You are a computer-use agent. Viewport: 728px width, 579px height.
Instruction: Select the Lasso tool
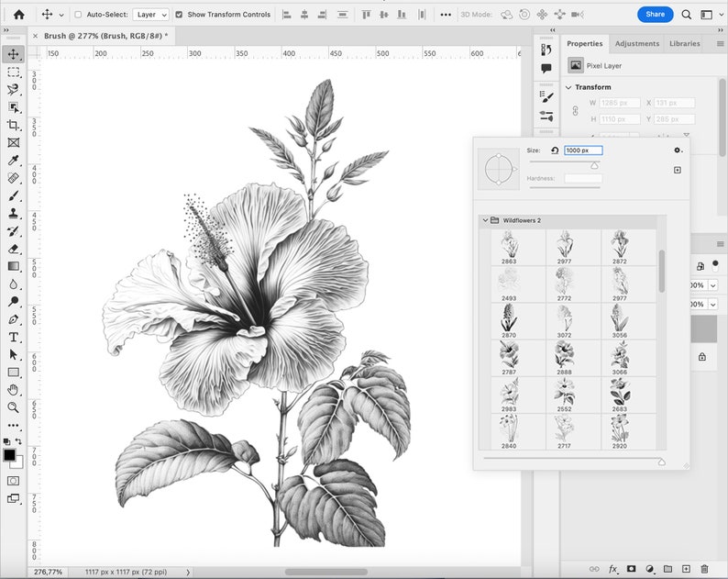click(x=13, y=89)
